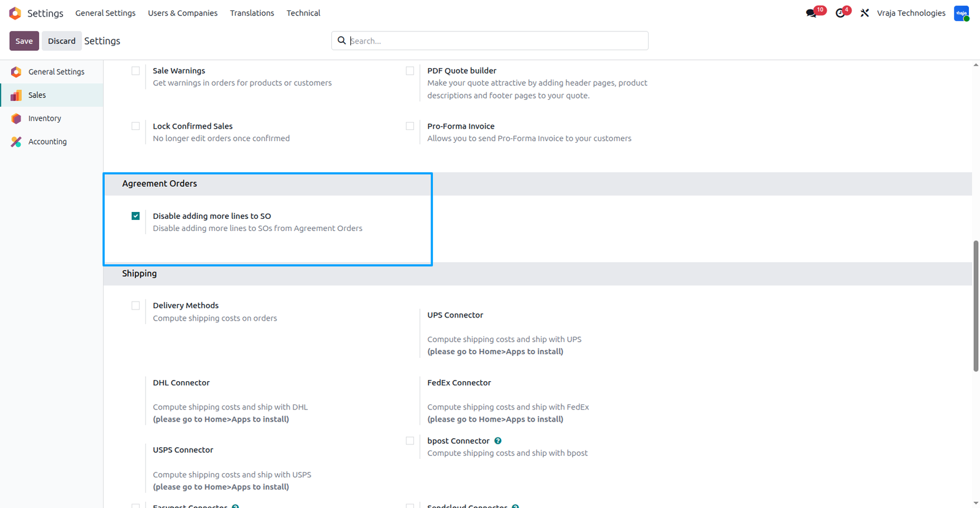
Task: Tick the Delivery Methods checkbox
Action: tap(135, 305)
